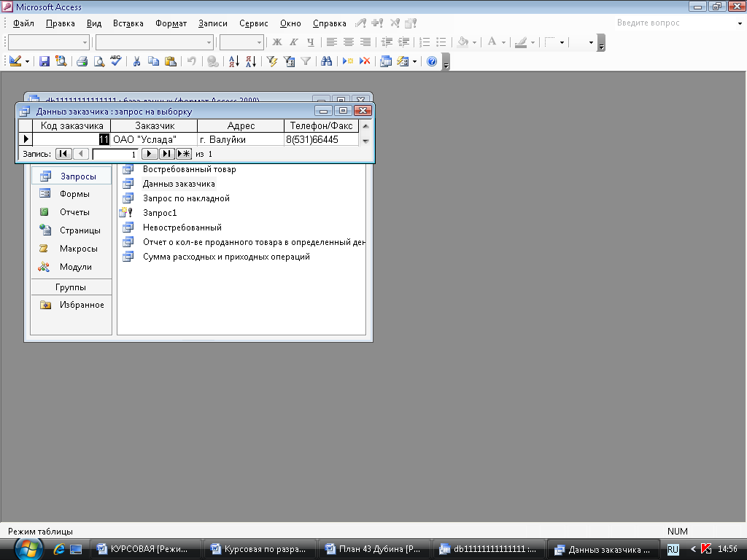Screen dimensions: 747x560
Task: Open the Сервис menu
Action: pyautogui.click(x=253, y=23)
